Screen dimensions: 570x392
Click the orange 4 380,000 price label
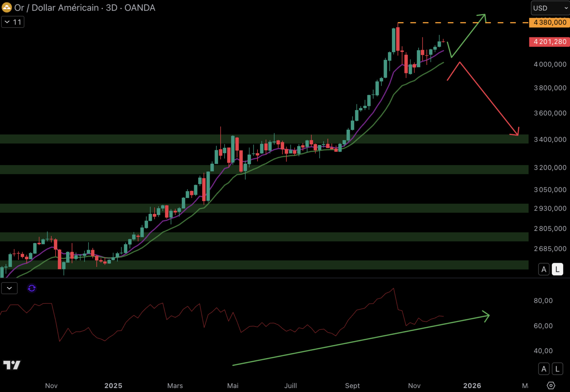tap(549, 23)
